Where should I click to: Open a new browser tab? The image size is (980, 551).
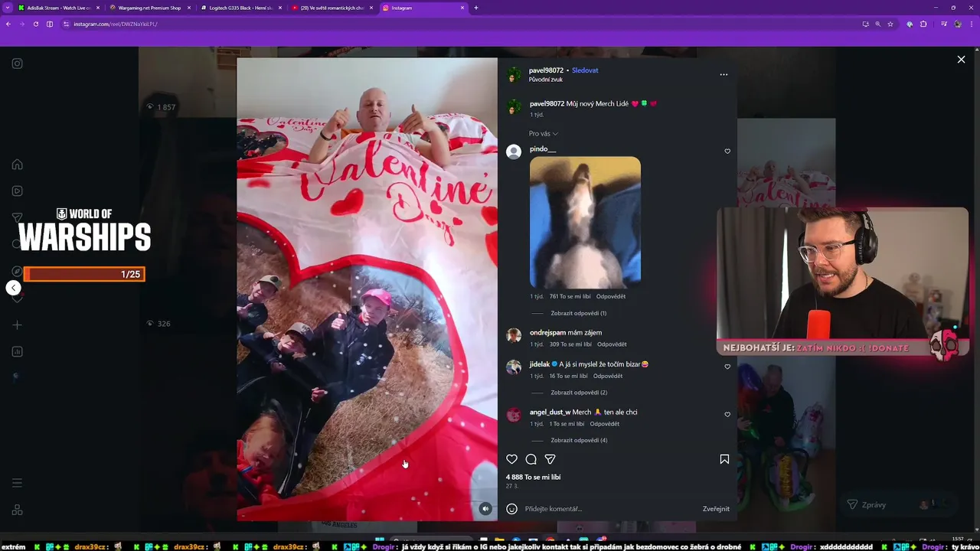[475, 8]
